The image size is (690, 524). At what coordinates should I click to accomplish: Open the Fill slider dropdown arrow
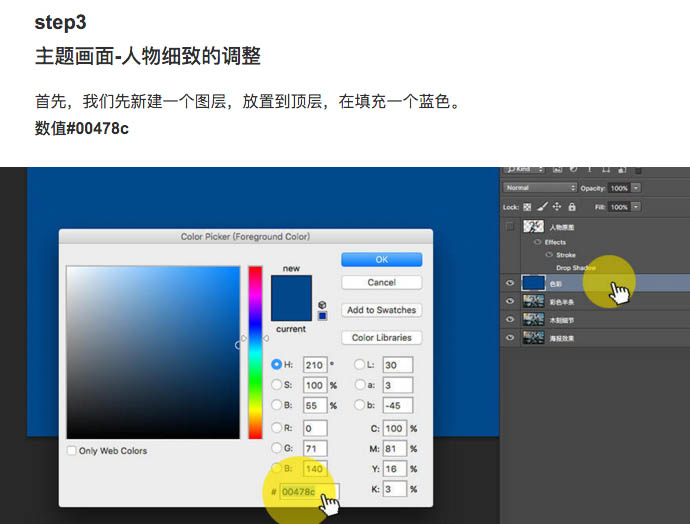(x=636, y=207)
